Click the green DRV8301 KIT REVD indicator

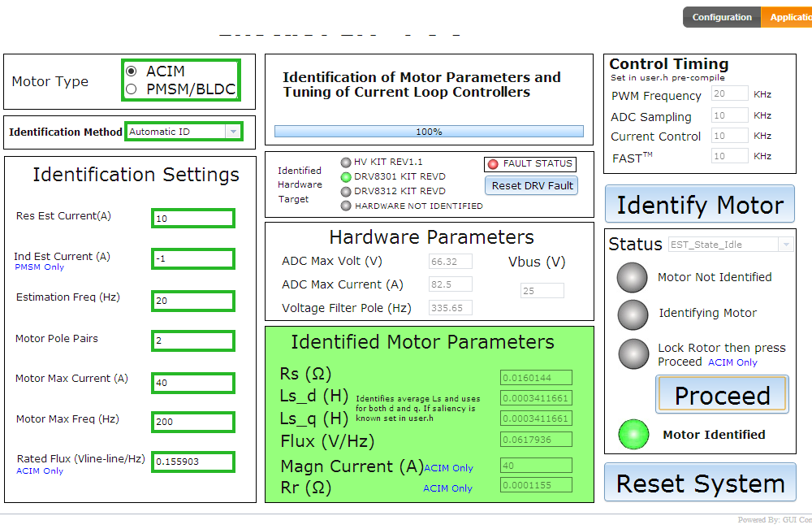(x=345, y=177)
